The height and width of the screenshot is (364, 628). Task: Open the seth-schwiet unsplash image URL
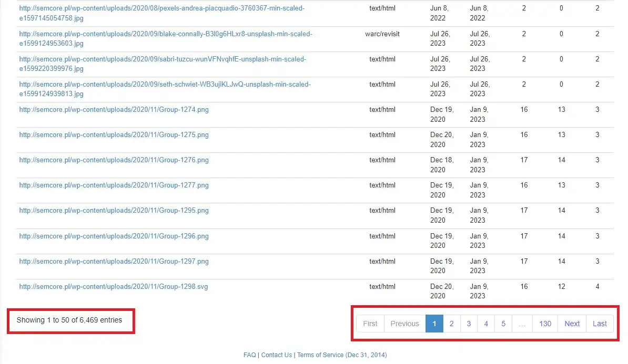point(165,85)
